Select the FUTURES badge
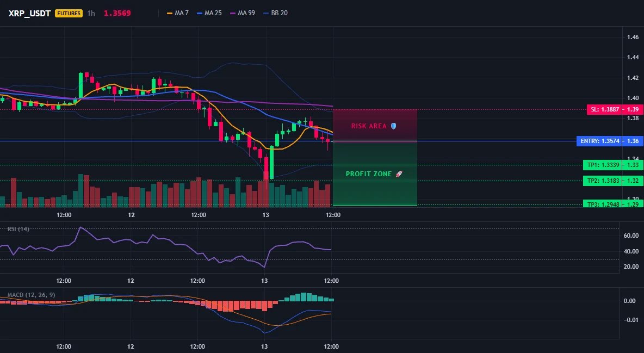The image size is (644, 353). coord(69,13)
